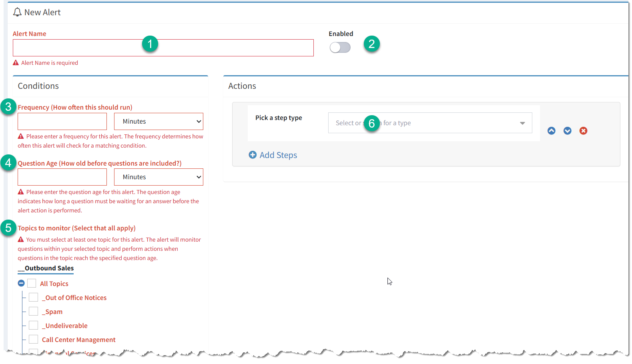
Task: Click into the Alert Name text field
Action: point(163,48)
